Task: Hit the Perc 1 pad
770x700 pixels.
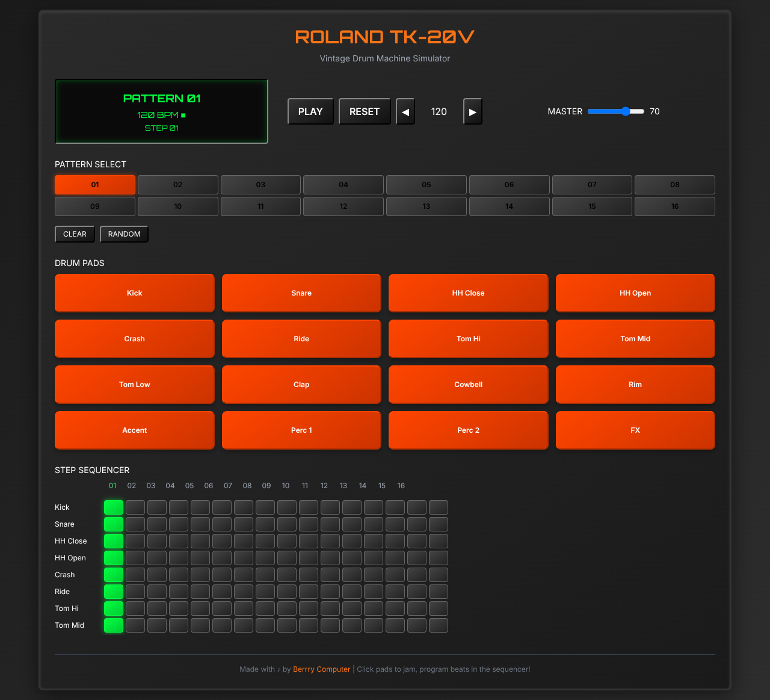Action: coord(301,430)
